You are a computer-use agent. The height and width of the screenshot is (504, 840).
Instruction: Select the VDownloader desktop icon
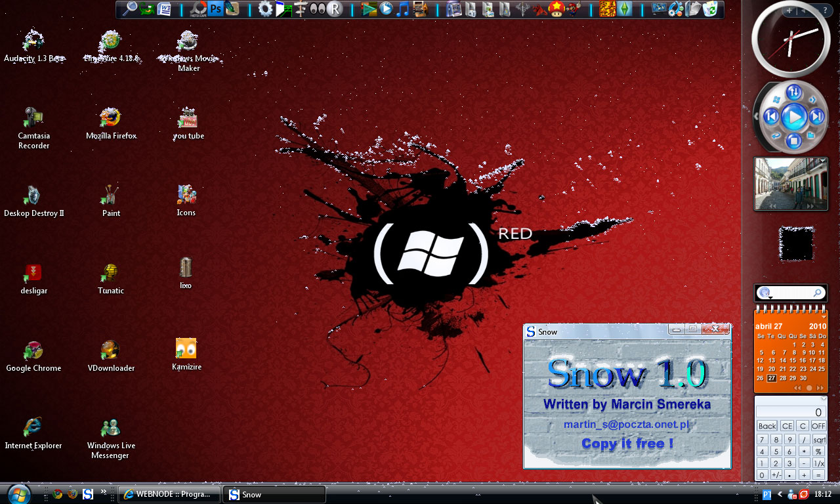pos(111,356)
